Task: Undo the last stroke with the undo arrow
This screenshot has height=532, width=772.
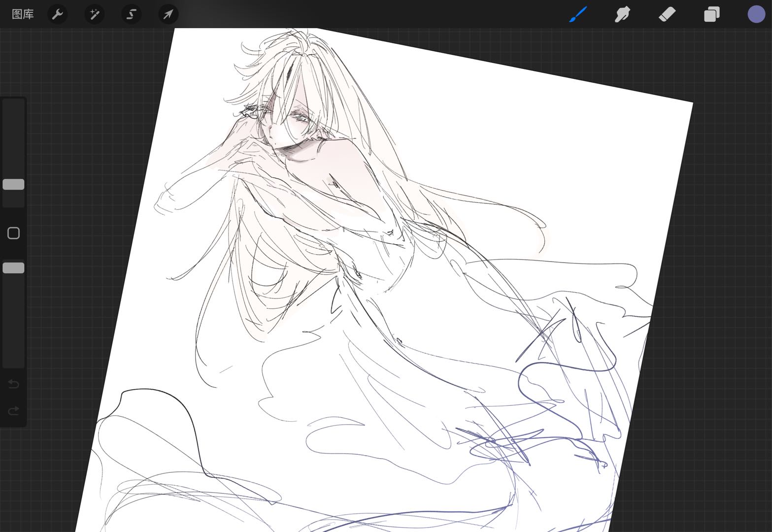Action: [13, 384]
